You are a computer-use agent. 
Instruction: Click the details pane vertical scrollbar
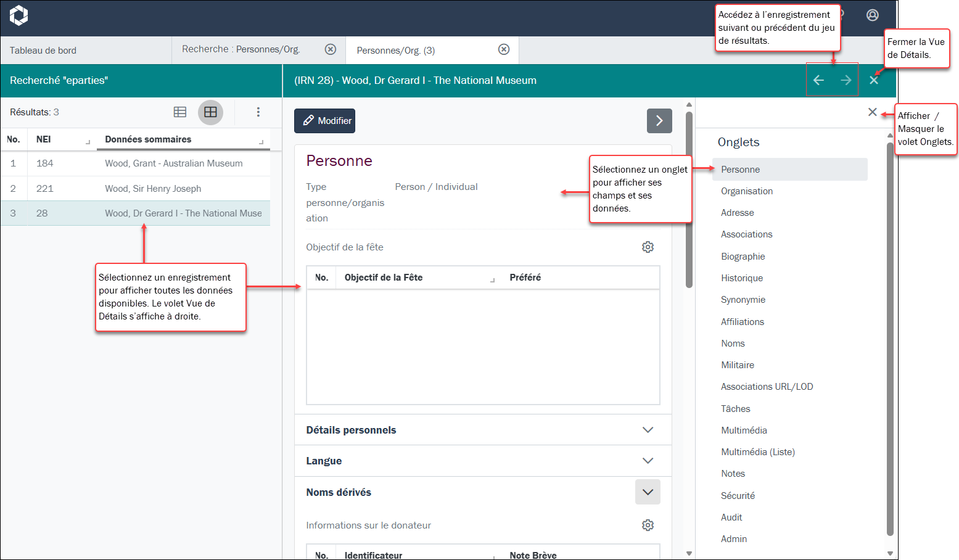(x=689, y=200)
